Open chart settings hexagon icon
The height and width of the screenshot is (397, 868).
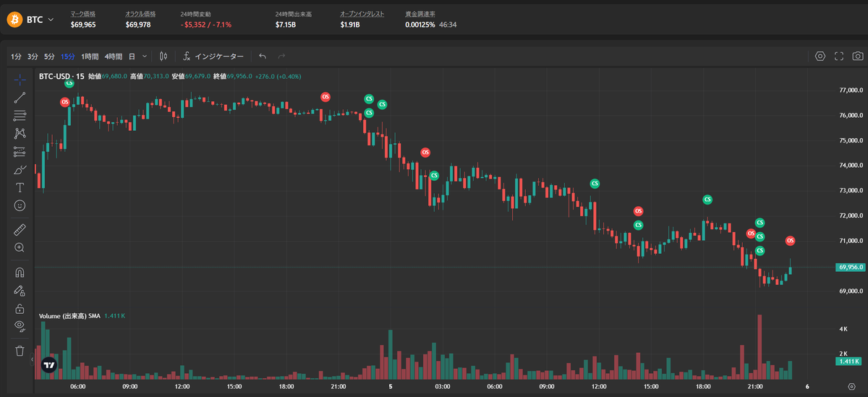click(x=820, y=56)
